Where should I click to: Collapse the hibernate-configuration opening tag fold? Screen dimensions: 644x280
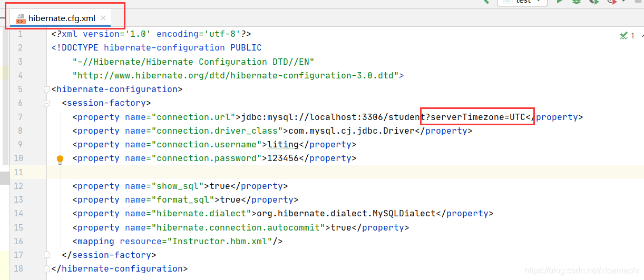(47, 89)
